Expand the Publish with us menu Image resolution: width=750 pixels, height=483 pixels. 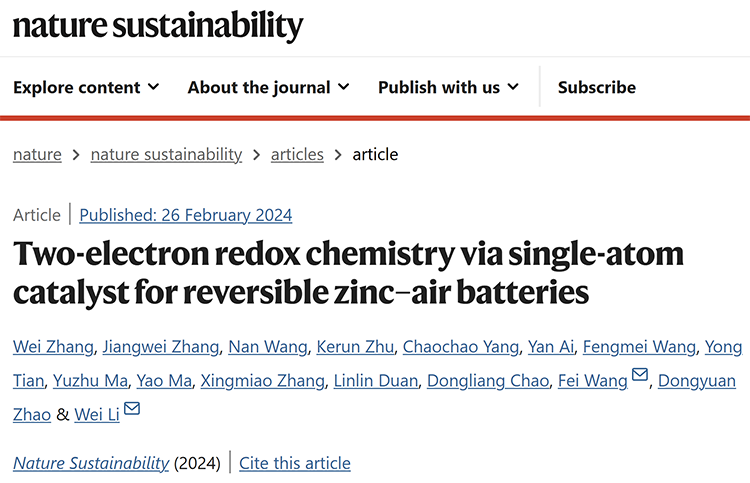coord(448,88)
